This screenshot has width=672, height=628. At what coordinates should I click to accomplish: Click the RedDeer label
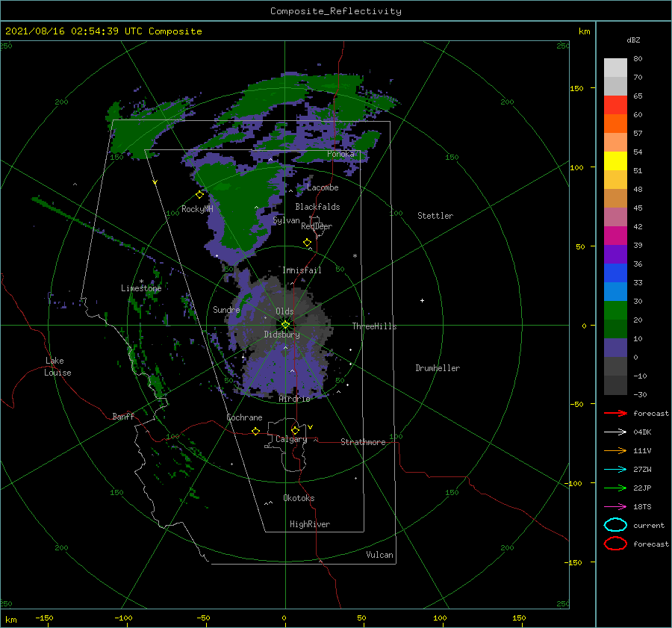point(317,226)
